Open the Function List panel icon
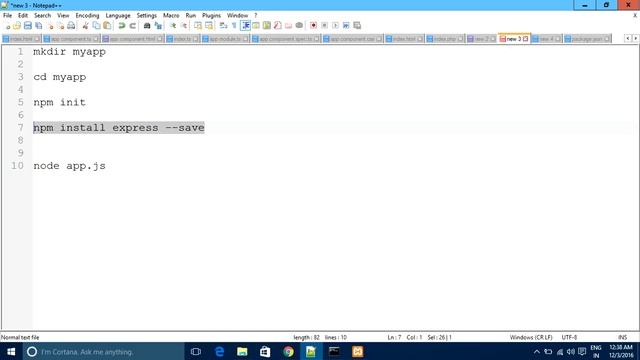 (278, 26)
